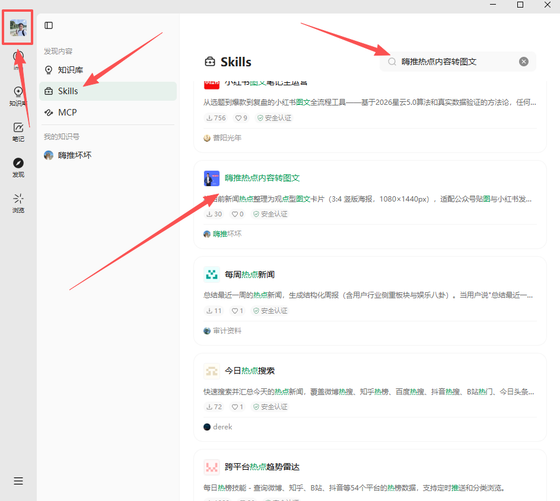
Task: Like the 今日热点搜索 skill heart
Action: point(235,407)
